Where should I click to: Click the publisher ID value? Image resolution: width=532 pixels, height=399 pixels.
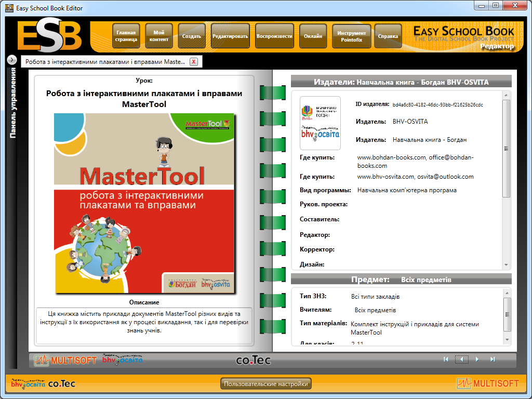point(437,104)
